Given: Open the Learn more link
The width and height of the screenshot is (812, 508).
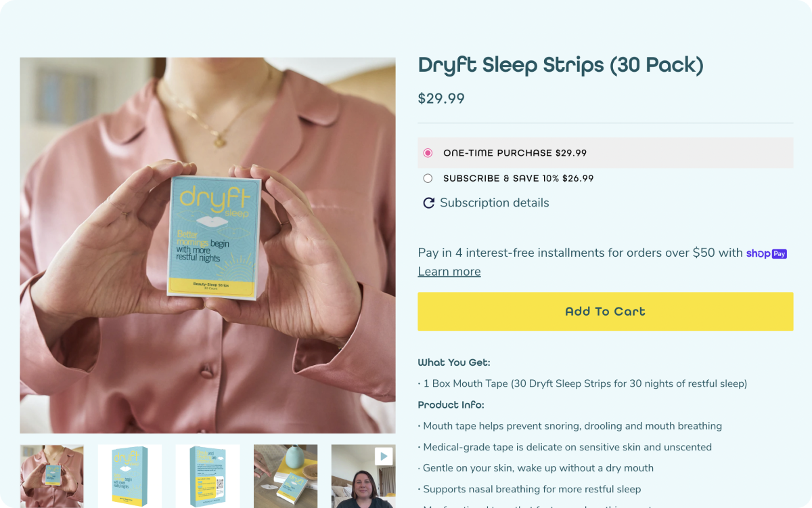Looking at the screenshot, I should pyautogui.click(x=449, y=272).
